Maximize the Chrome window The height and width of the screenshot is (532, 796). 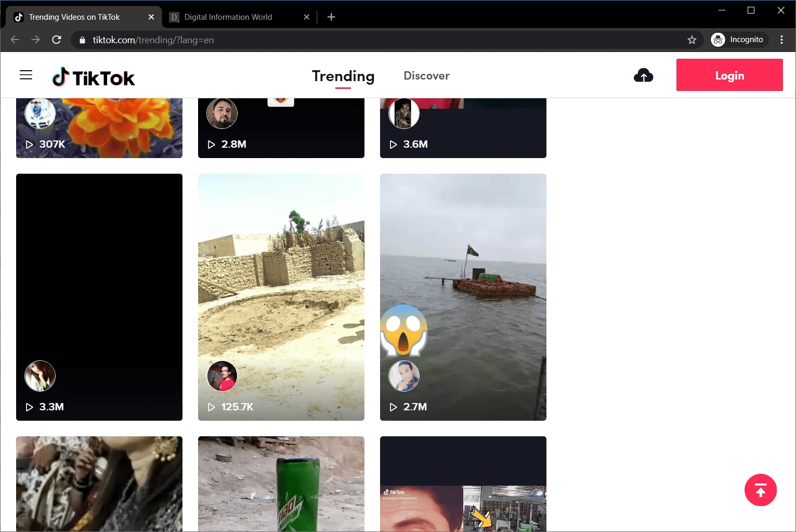pyautogui.click(x=751, y=10)
